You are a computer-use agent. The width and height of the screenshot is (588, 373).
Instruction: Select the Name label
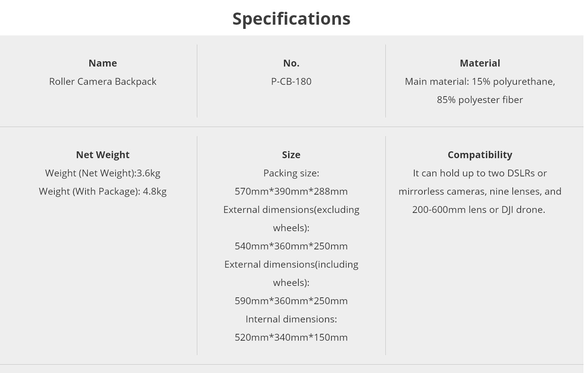[103, 63]
